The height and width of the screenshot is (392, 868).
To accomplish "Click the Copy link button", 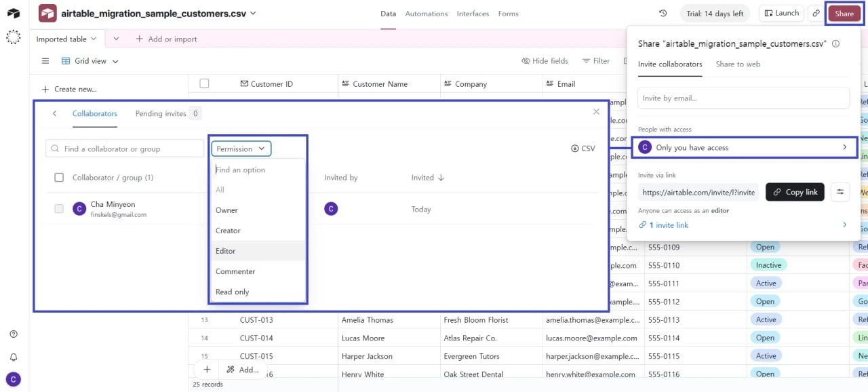I will tap(795, 192).
